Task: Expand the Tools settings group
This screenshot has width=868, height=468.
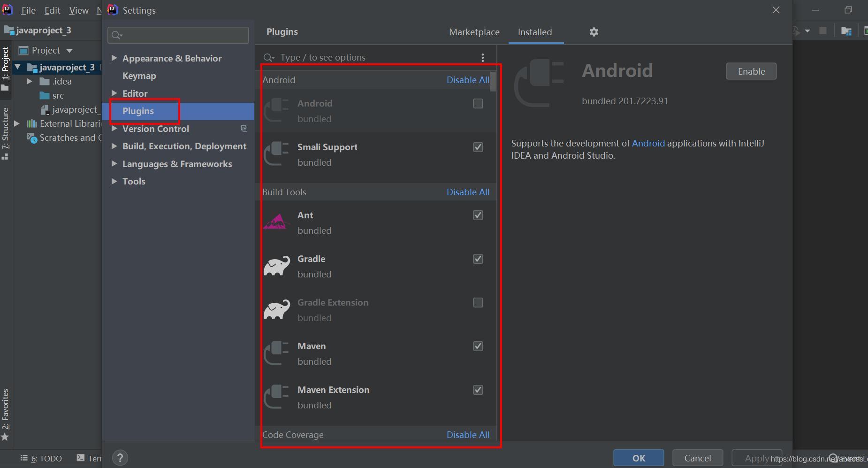Action: point(114,181)
